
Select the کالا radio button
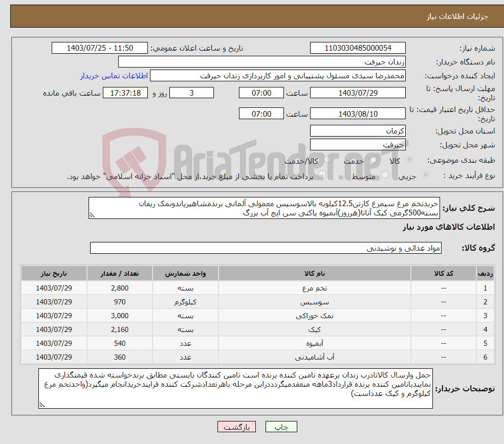(409, 160)
